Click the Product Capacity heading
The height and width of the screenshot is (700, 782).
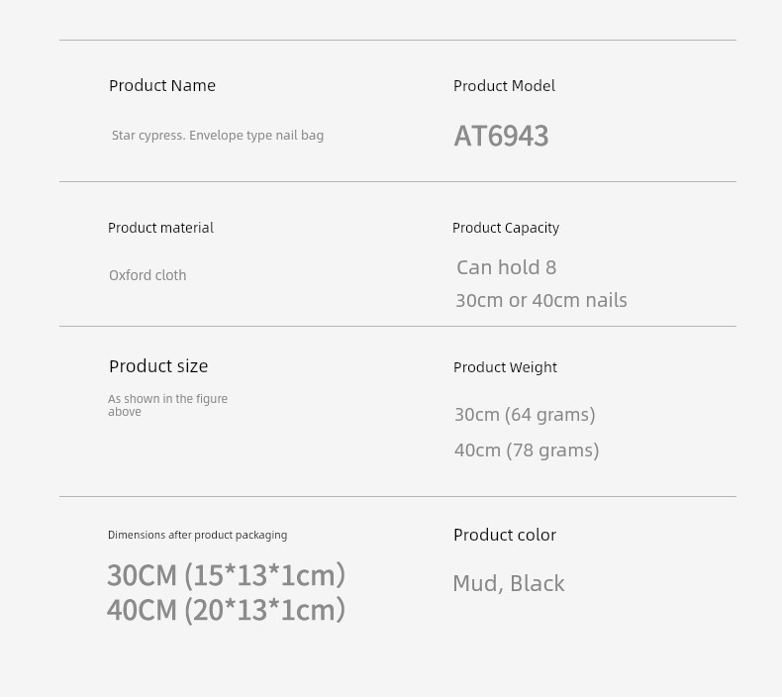pyautogui.click(x=506, y=228)
